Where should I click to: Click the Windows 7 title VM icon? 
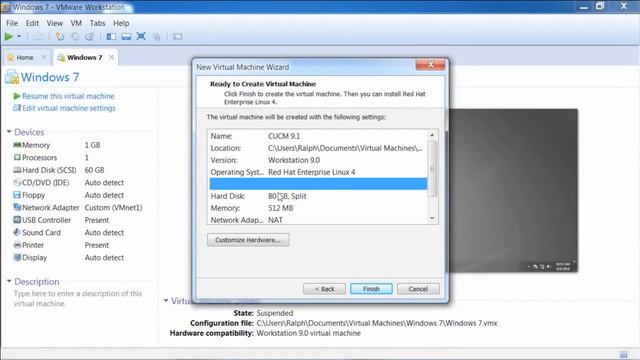pyautogui.click(x=12, y=77)
